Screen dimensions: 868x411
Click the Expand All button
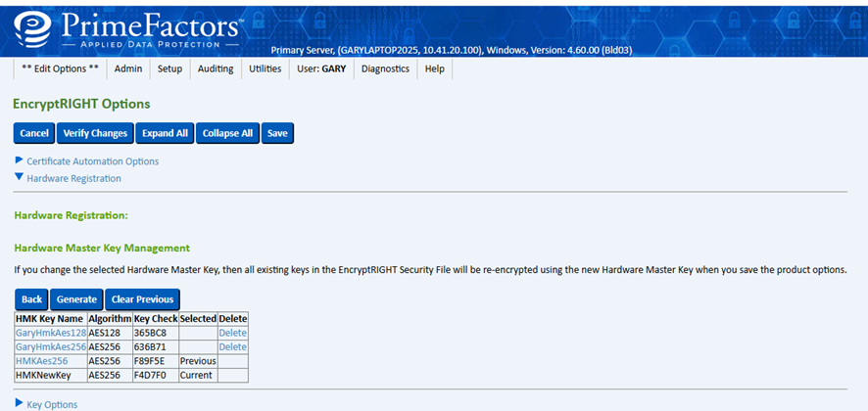click(165, 133)
